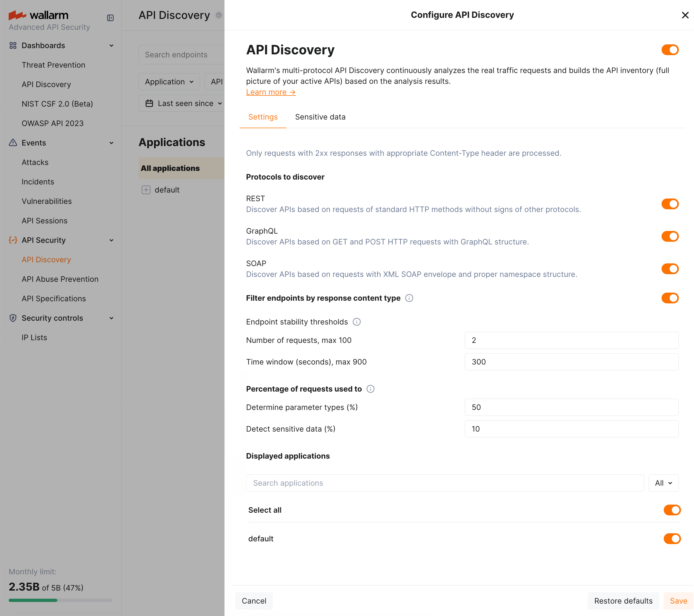Switch to the Sensitive data tab
Screen dimensions: 694x616
(x=320, y=117)
